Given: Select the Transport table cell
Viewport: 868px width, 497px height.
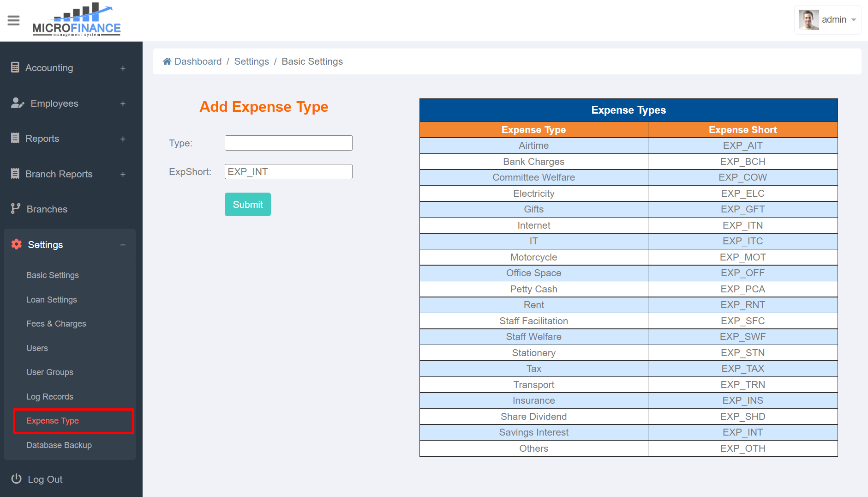Looking at the screenshot, I should pos(533,385).
